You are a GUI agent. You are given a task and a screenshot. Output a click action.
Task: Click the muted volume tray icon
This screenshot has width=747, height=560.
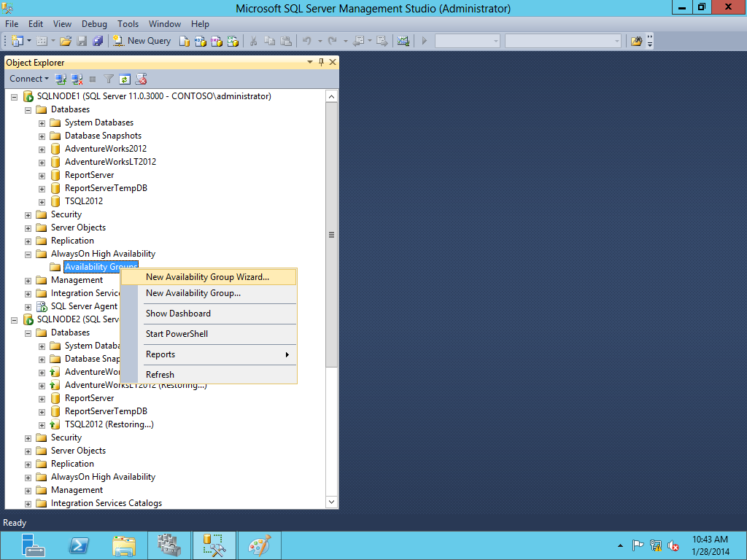[x=673, y=545]
